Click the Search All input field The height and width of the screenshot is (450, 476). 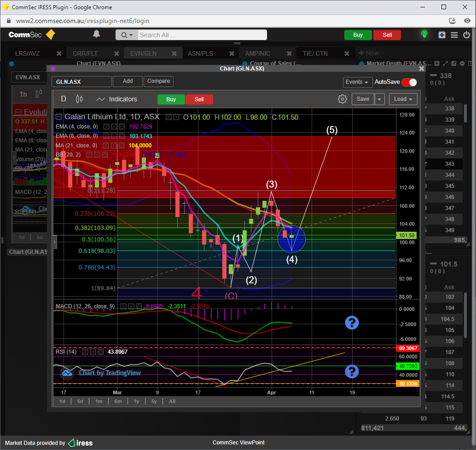[203, 35]
